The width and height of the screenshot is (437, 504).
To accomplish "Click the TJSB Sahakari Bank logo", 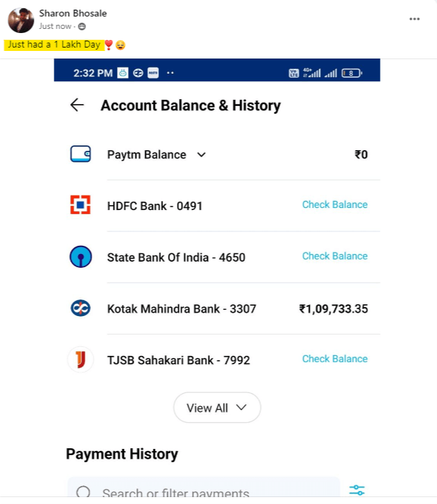I will point(81,359).
